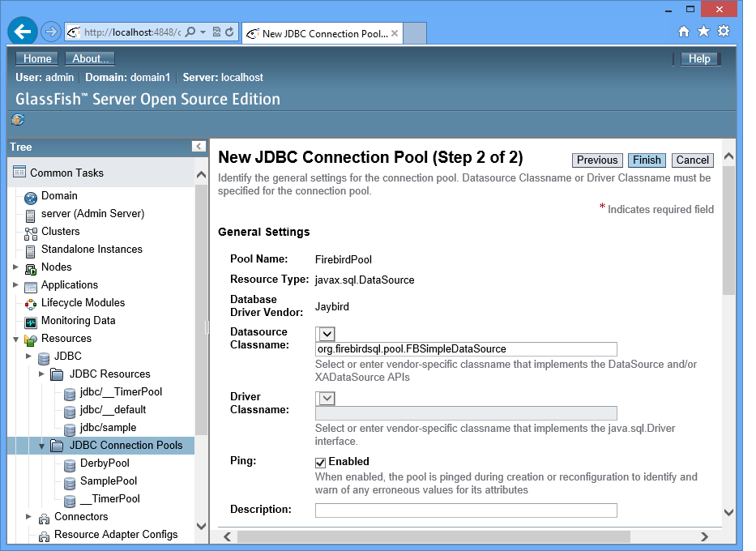
Task: Click the Previous button
Action: coord(597,160)
